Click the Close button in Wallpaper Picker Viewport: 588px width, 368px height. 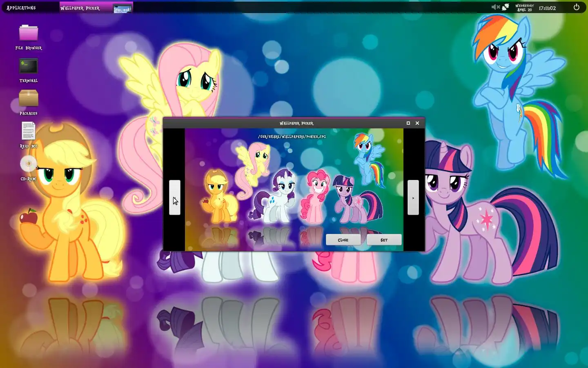[343, 240]
